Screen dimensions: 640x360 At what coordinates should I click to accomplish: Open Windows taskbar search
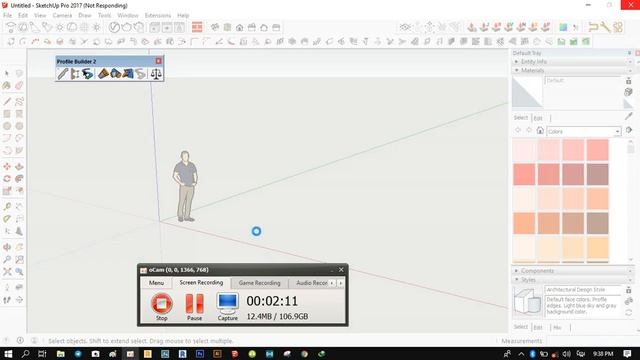[x=25, y=353]
